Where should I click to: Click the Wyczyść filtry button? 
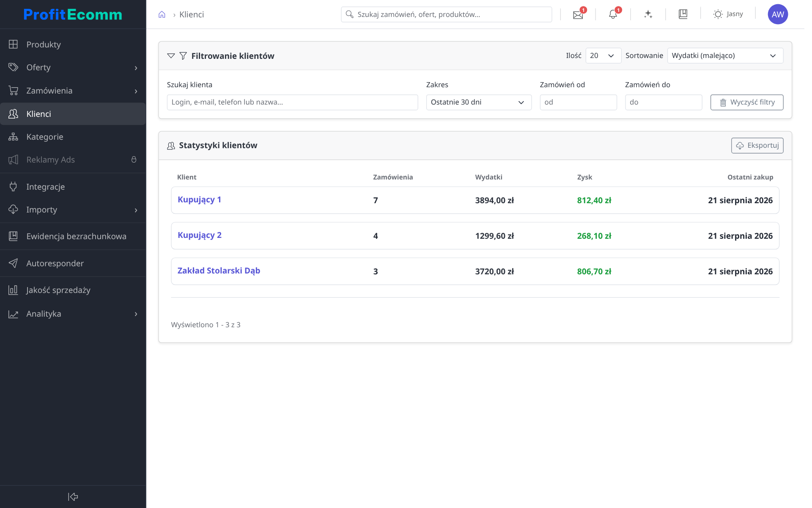click(x=747, y=102)
